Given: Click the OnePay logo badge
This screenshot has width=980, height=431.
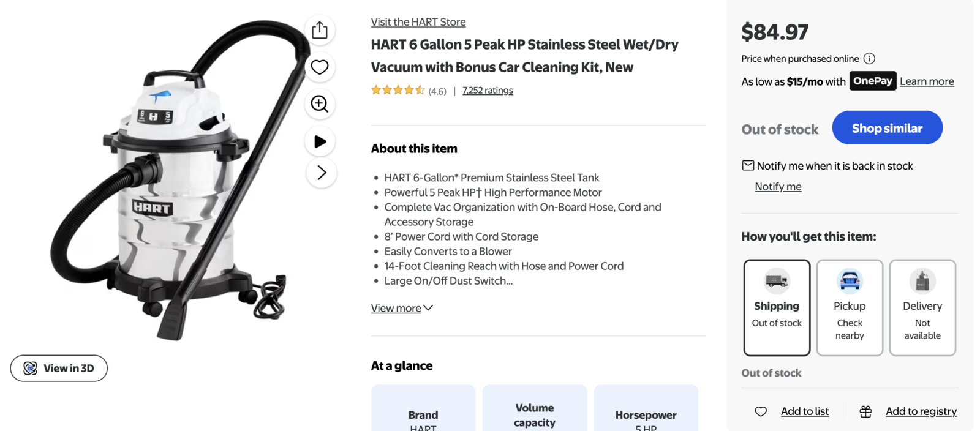Looking at the screenshot, I should (x=872, y=81).
